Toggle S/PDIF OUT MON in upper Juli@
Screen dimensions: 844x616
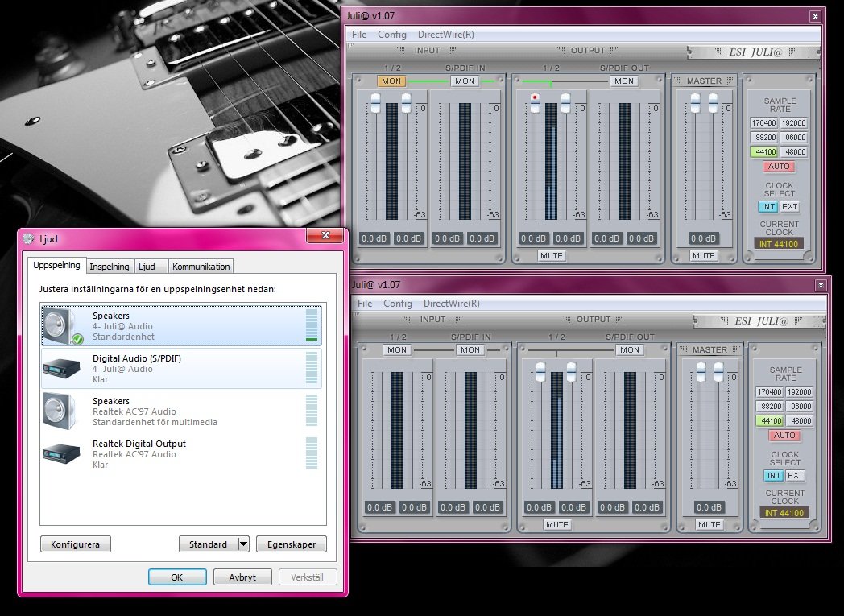point(624,81)
